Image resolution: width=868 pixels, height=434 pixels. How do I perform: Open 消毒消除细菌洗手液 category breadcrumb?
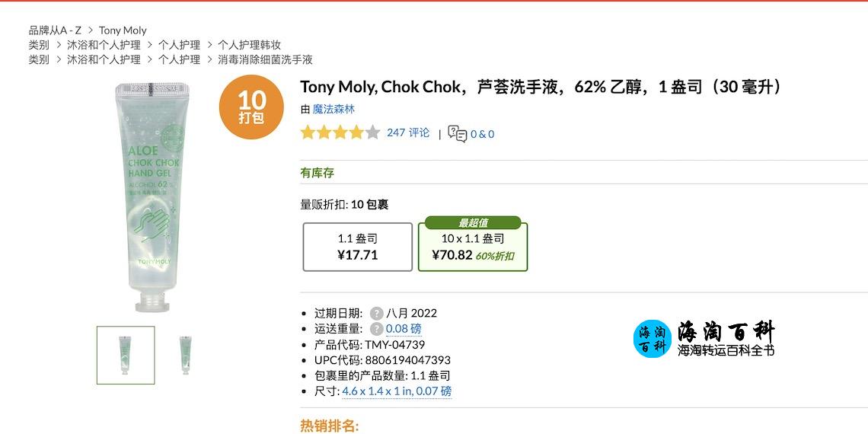(x=265, y=59)
